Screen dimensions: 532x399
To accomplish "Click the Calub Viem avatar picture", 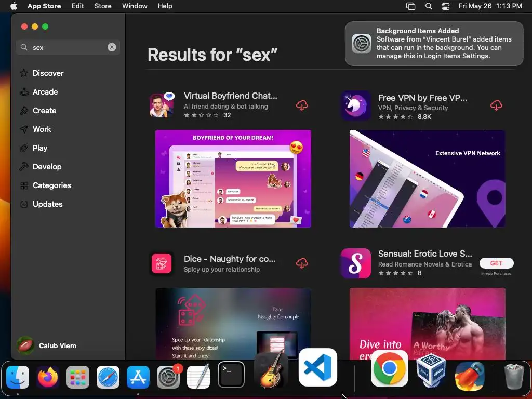I will [25, 345].
